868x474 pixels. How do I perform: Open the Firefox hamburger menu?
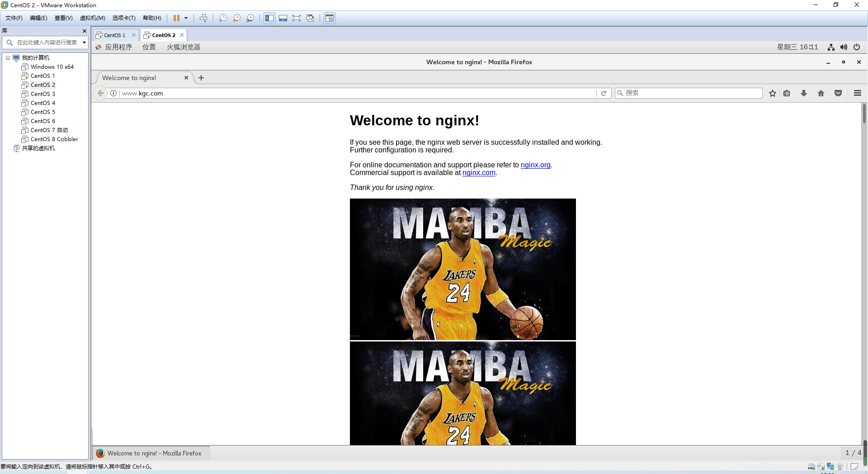pos(858,93)
